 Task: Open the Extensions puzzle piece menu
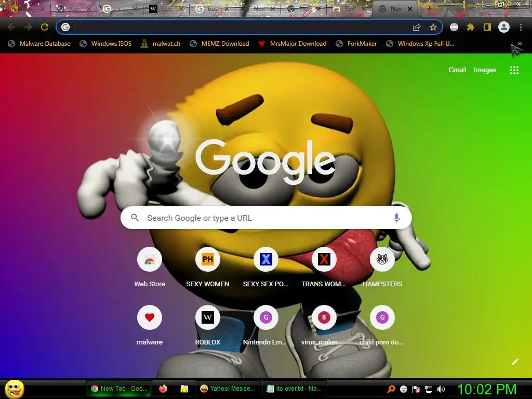[x=470, y=27]
